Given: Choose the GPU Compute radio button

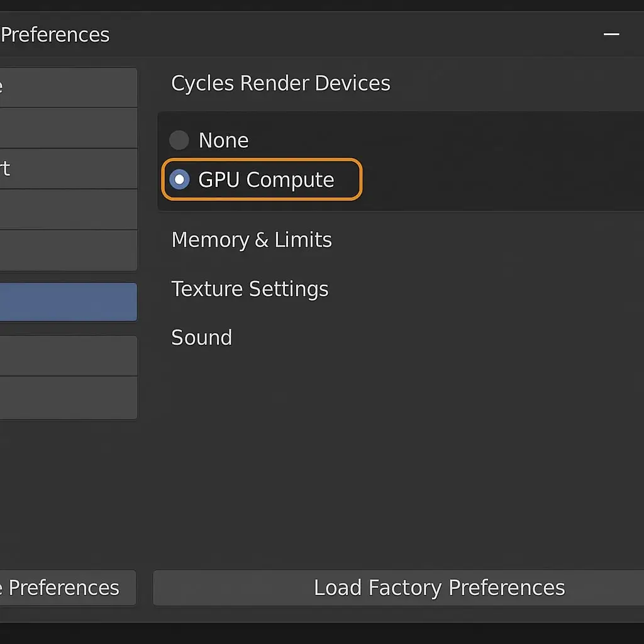Looking at the screenshot, I should coord(179,179).
